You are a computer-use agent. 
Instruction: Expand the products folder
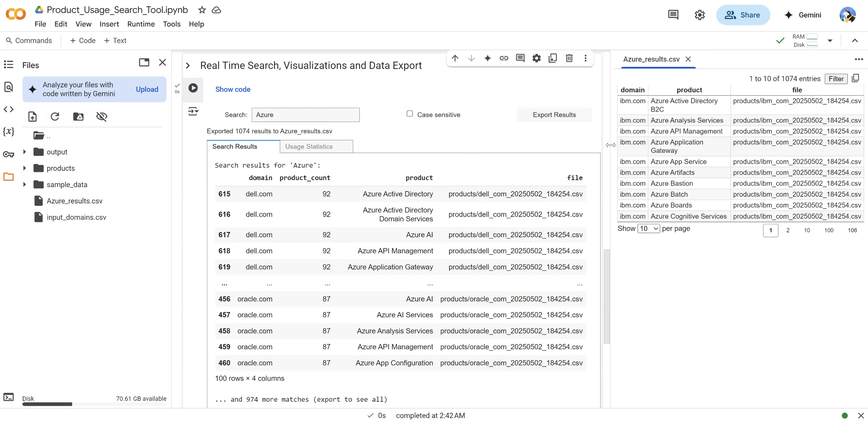(24, 168)
